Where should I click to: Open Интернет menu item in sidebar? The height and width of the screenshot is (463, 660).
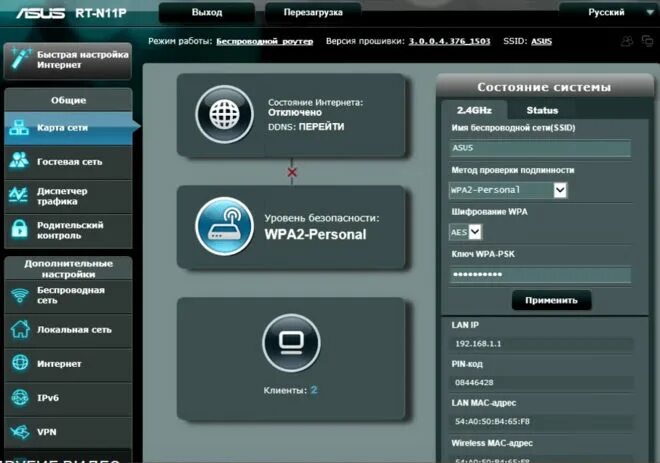[68, 364]
